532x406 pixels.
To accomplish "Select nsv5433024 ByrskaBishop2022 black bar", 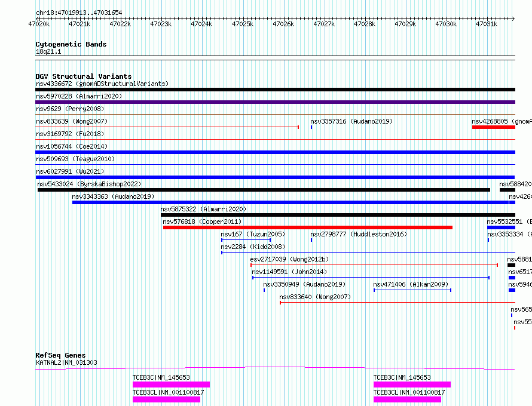I will click(264, 190).
